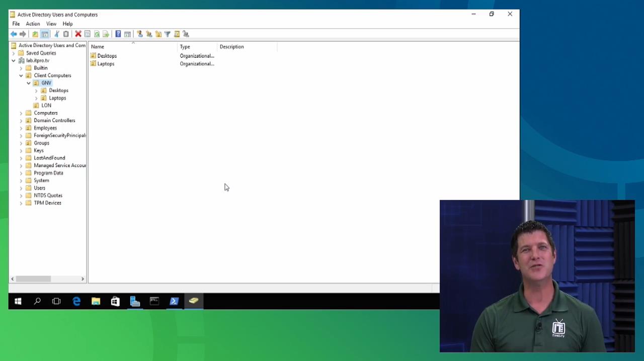The height and width of the screenshot is (361, 644).
Task: Open the Windows Start menu
Action: [18, 301]
